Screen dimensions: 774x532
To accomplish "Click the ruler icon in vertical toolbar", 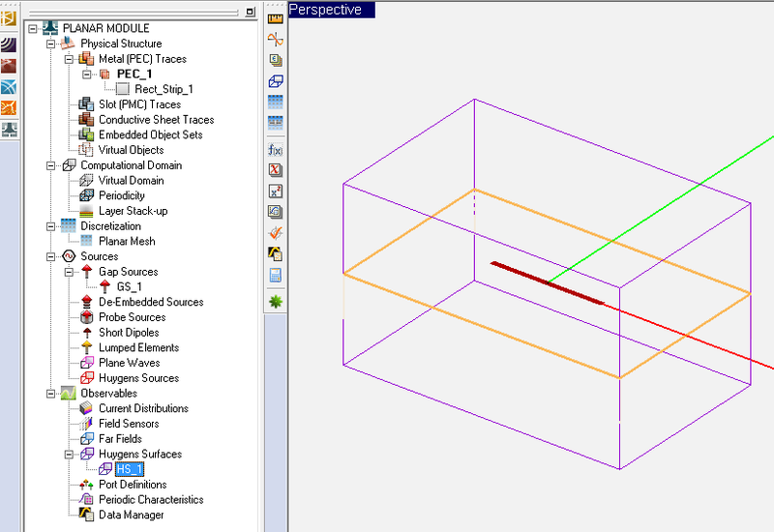I will pyautogui.click(x=275, y=18).
